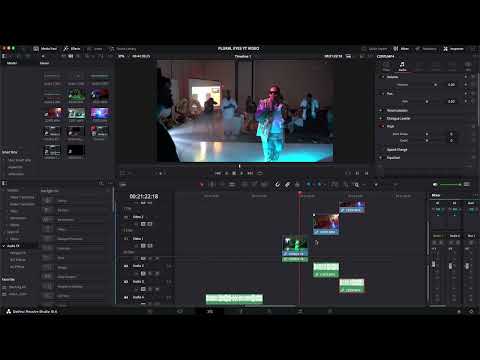Toggle the Equalizer switch
Viewport: 480px width, 360px height.
point(382,158)
